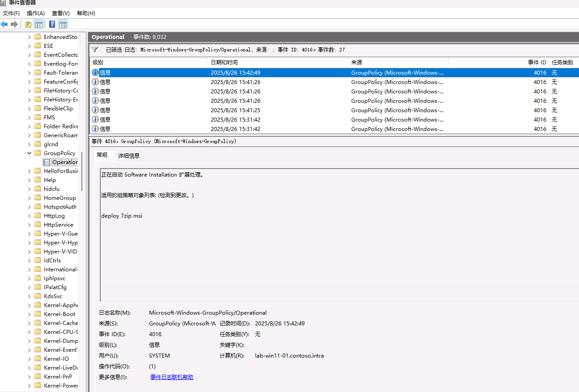579x392 pixels.
Task: Click the folder icon beside Iphlpsvc
Action: point(38,278)
